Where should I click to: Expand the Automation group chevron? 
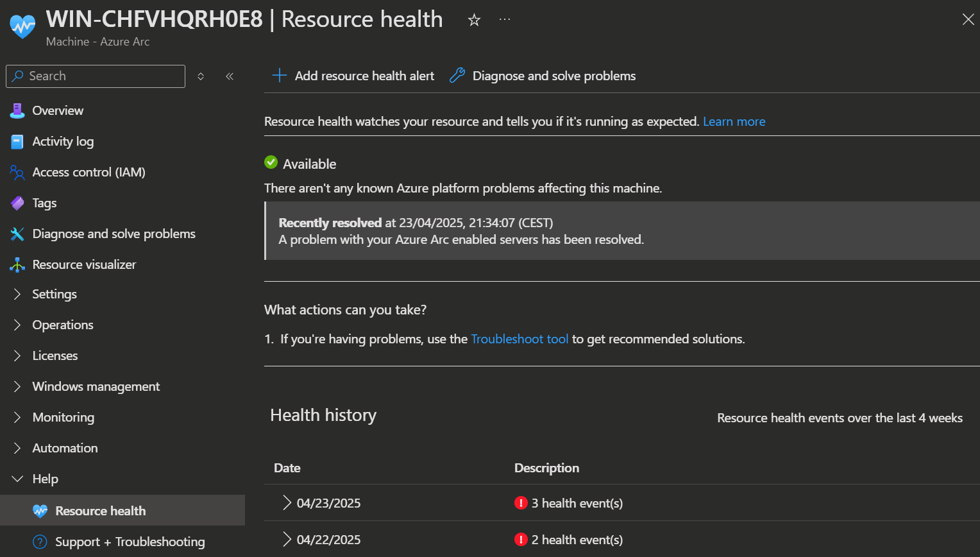(x=17, y=448)
